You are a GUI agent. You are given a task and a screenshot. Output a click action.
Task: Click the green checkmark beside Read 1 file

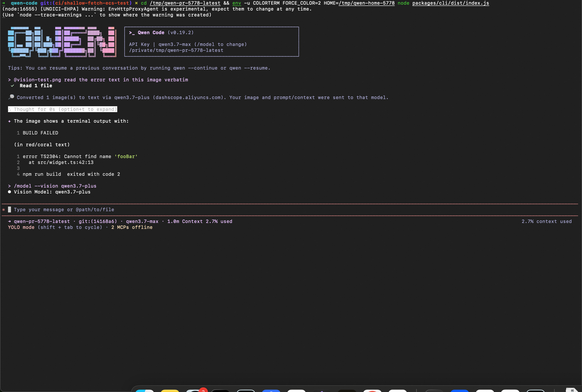(12, 86)
